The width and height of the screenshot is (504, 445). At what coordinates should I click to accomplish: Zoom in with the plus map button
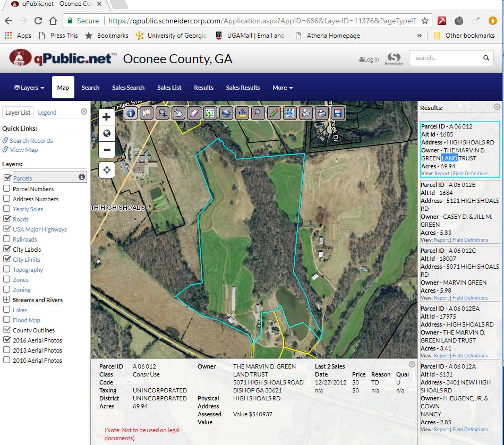tap(107, 117)
